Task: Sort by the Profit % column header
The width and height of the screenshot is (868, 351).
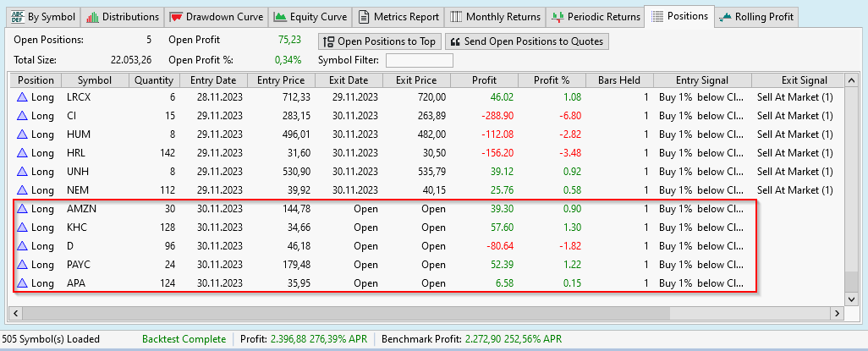Action: coord(552,80)
